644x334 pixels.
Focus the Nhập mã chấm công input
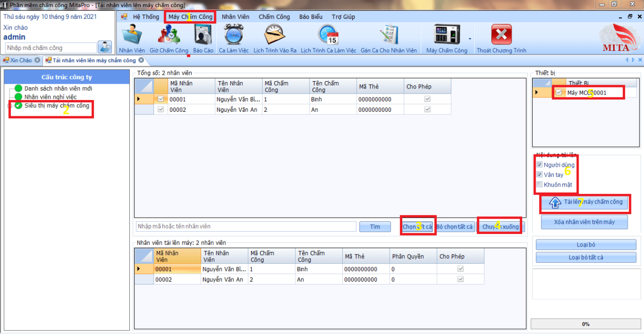coord(51,48)
